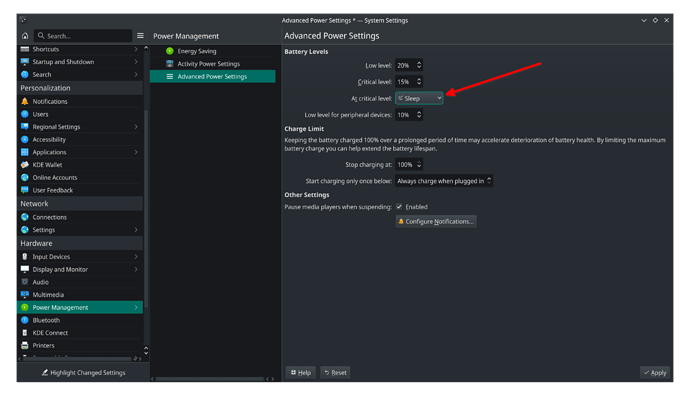Click the Help button
Viewport: 690px width, 402px height.
[x=301, y=373]
